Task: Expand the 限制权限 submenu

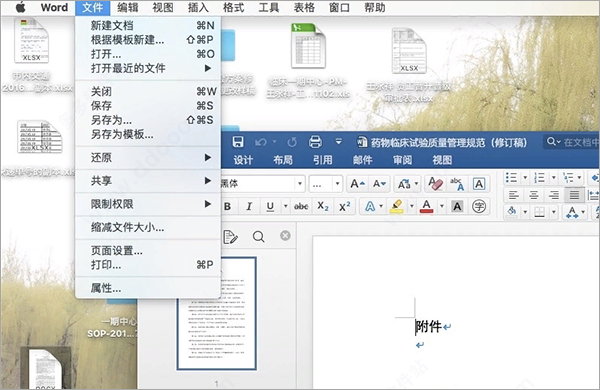Action: tap(148, 204)
